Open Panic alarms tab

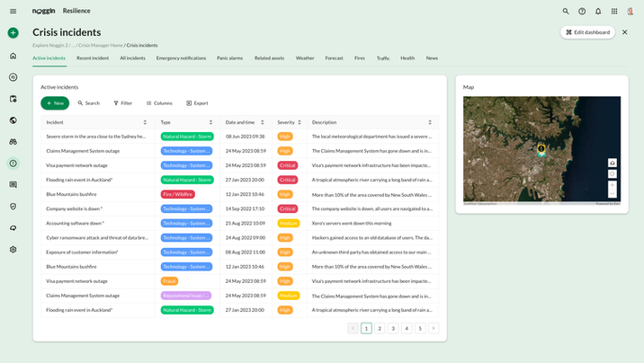[230, 58]
